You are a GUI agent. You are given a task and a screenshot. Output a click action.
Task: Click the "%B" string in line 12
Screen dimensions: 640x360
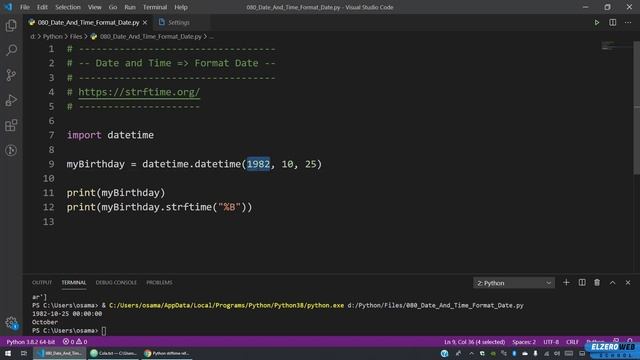[229, 207]
